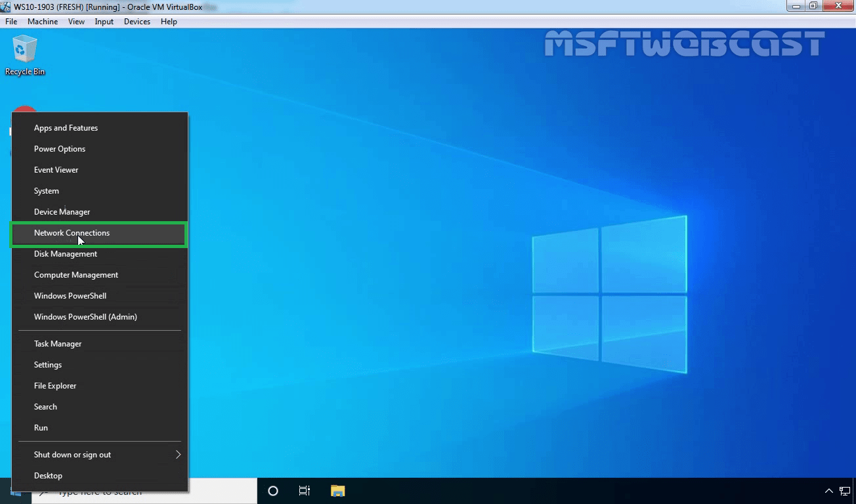Select System in the context menu

pos(100,191)
